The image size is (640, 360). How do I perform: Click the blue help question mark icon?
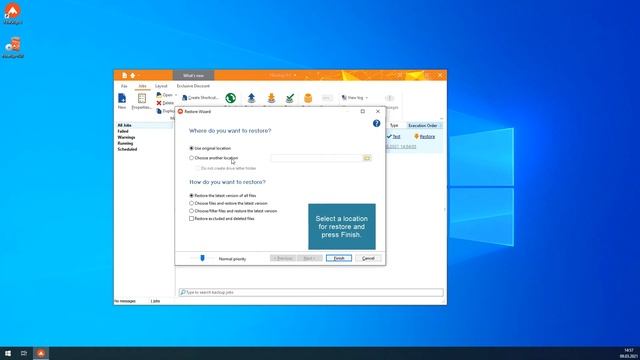click(376, 123)
